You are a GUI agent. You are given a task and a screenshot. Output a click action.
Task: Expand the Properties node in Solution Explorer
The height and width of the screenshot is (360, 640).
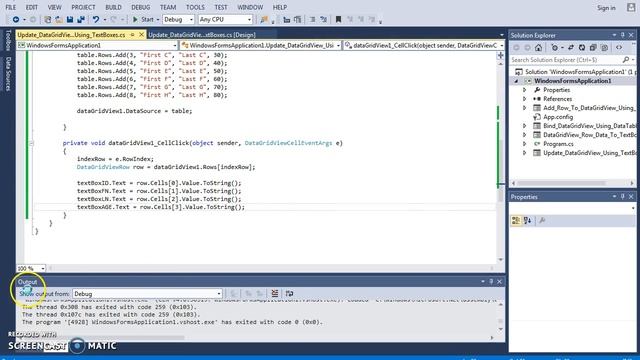[x=524, y=90]
